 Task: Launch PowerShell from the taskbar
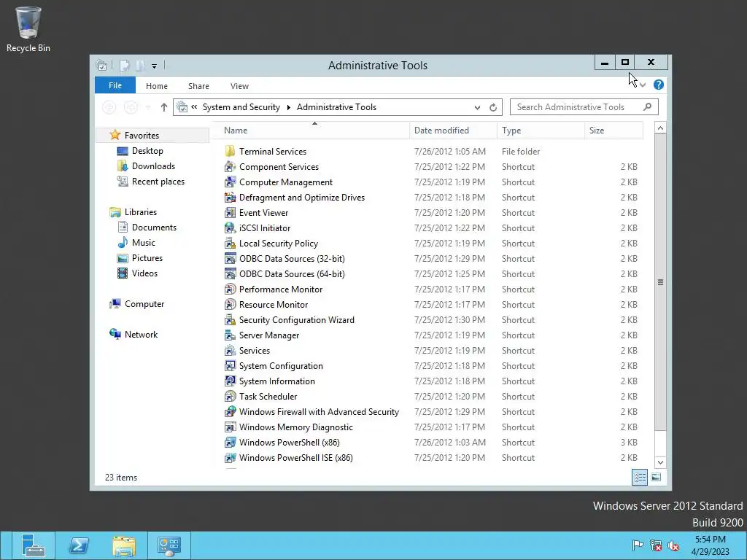point(79,545)
